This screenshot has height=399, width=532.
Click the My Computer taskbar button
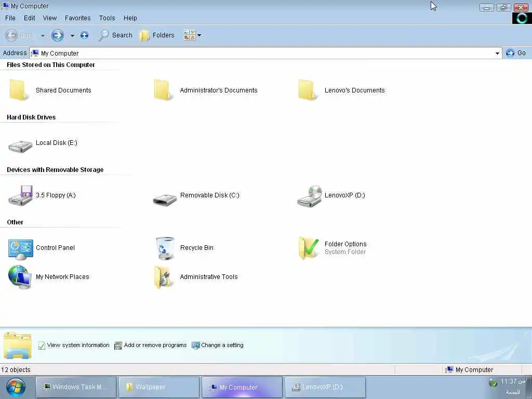click(242, 387)
